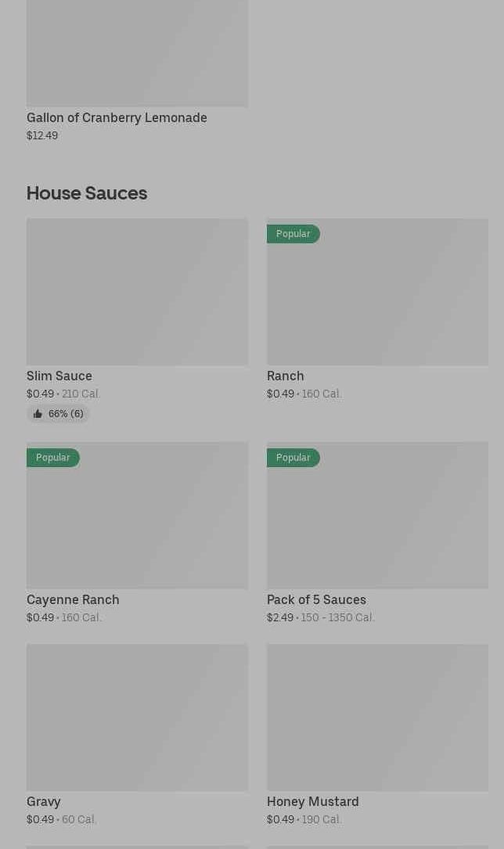
Task: Click Popular badge on Pack of 5 Sauces
Action: coord(293,458)
